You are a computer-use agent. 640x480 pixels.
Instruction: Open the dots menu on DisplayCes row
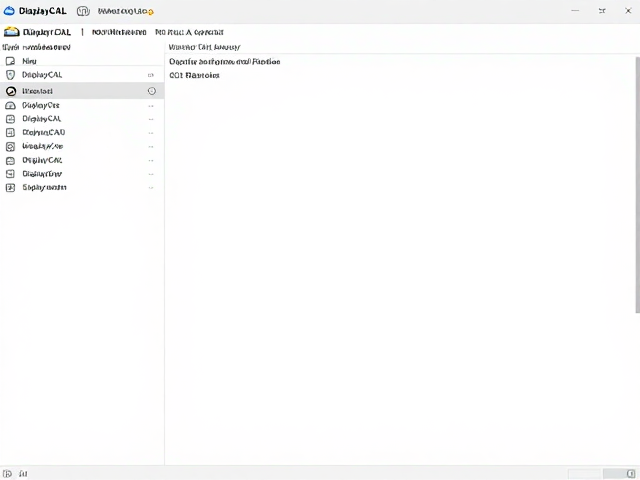pos(151,106)
